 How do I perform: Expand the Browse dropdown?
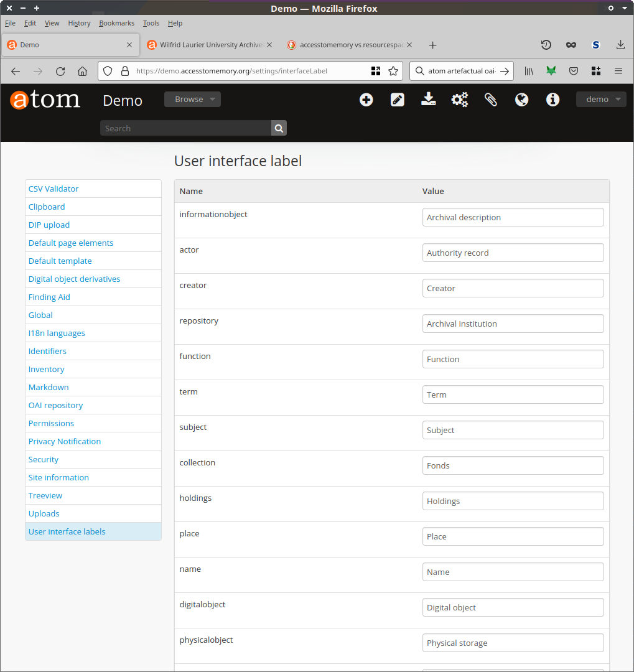pos(192,100)
